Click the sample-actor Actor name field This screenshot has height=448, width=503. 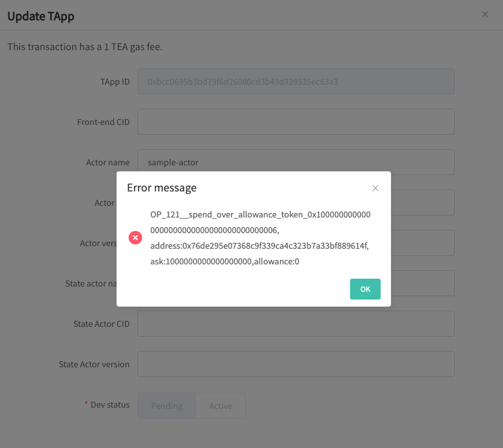pyautogui.click(x=295, y=162)
